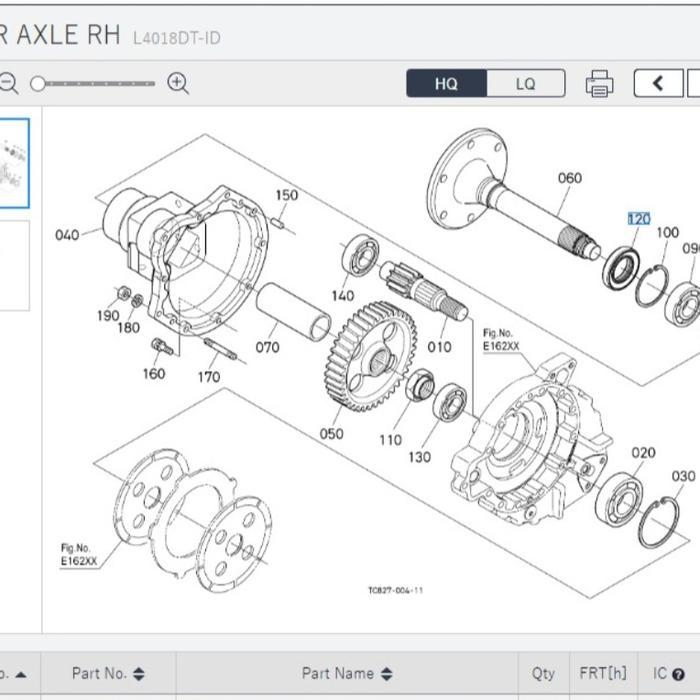Click the L4018DT-ID model text
Image resolution: width=700 pixels, height=700 pixels.
pyautogui.click(x=177, y=38)
